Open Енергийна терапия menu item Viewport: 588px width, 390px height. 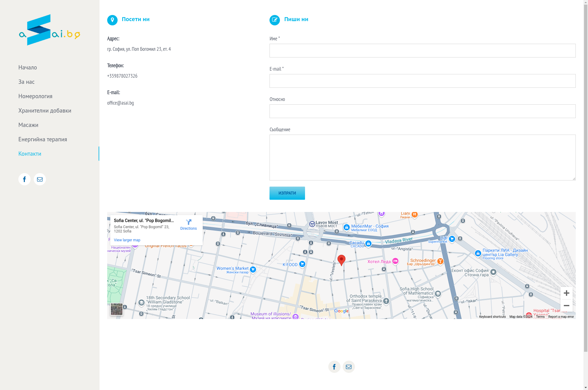click(x=43, y=139)
